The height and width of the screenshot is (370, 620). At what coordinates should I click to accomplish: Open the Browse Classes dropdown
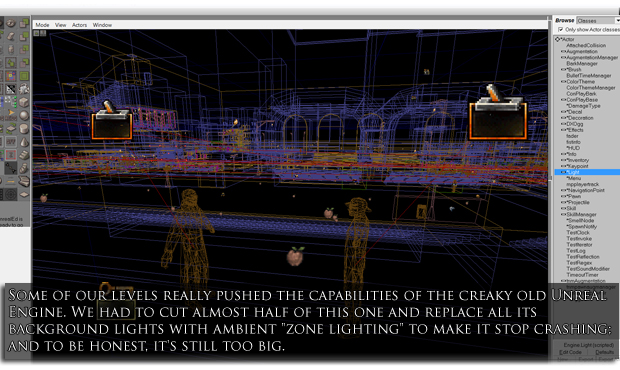(598, 21)
